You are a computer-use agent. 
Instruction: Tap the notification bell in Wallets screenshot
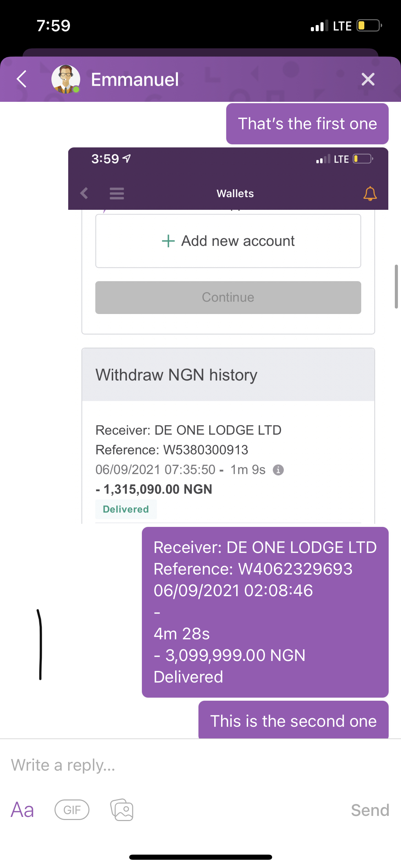(370, 193)
